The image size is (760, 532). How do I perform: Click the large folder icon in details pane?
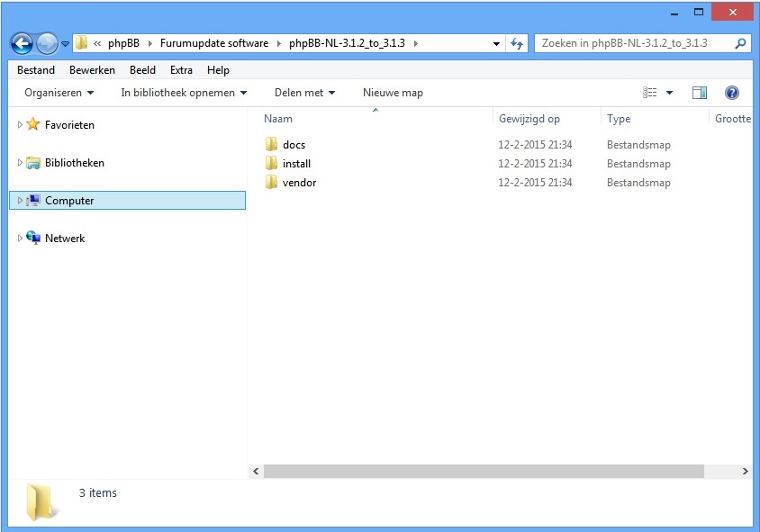pos(41,502)
